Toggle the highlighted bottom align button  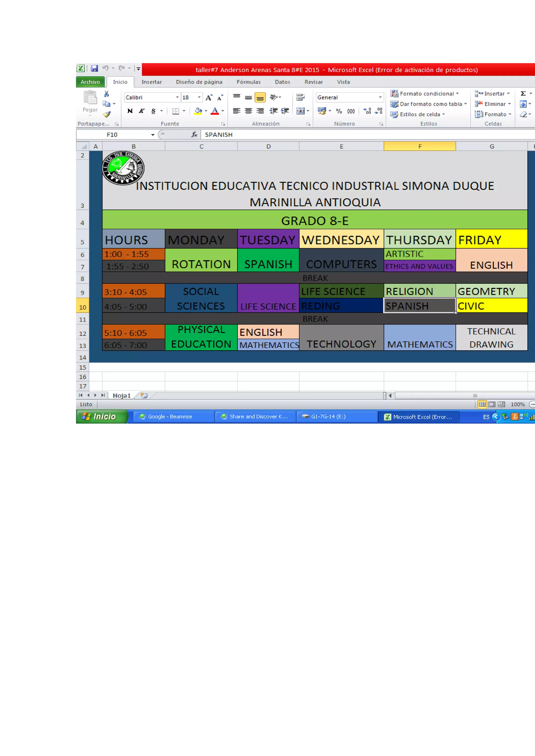click(x=260, y=97)
